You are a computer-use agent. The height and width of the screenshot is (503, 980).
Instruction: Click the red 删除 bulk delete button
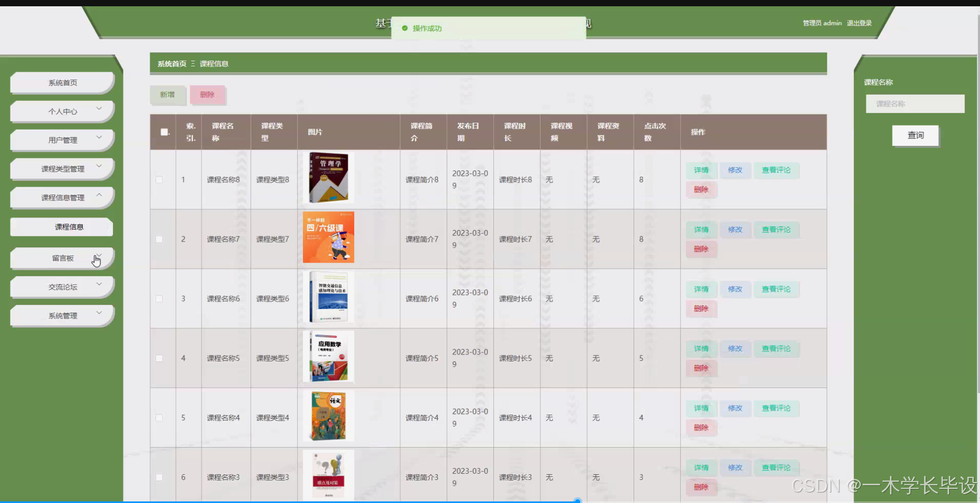[x=207, y=95]
